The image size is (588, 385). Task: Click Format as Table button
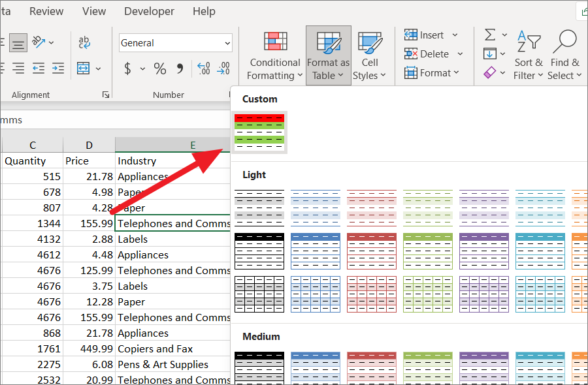pos(328,55)
